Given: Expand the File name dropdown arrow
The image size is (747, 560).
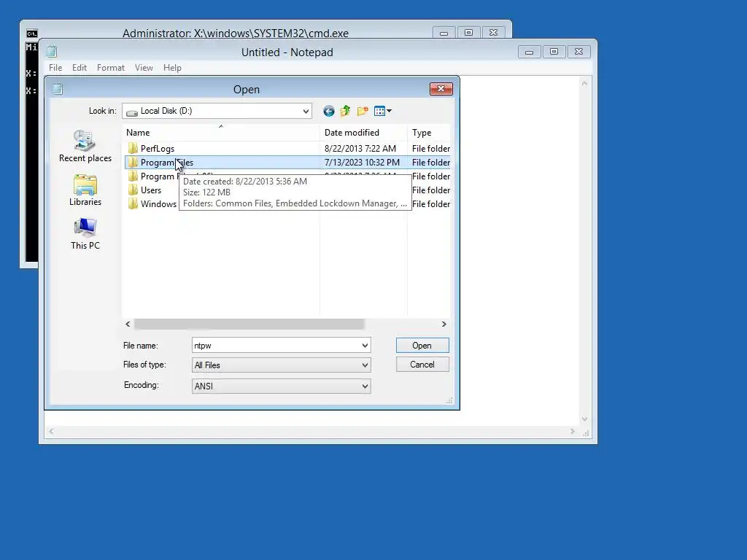Looking at the screenshot, I should [365, 345].
